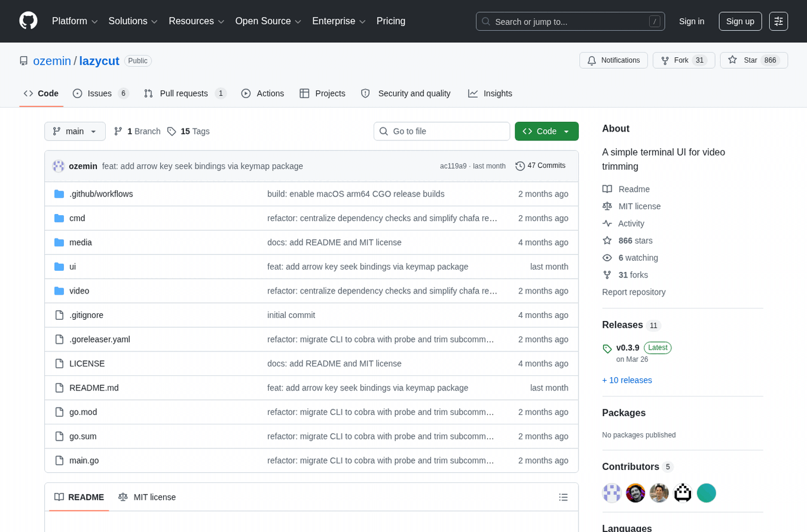Open the video folder
807x532 pixels.
(x=79, y=291)
